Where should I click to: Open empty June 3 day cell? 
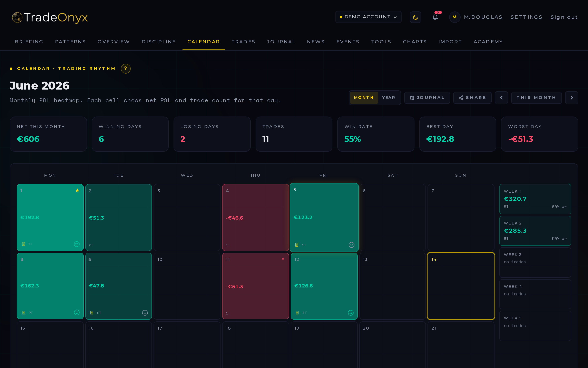[x=187, y=217]
